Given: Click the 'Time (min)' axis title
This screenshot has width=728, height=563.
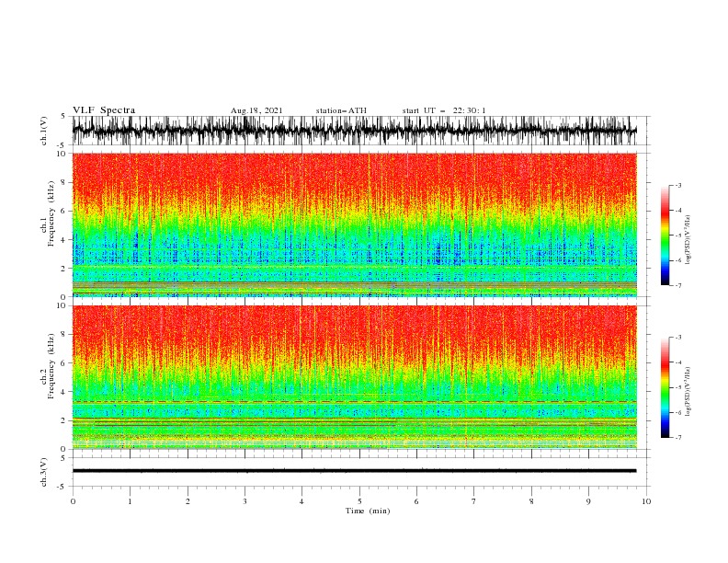Looking at the screenshot, I should (368, 511).
